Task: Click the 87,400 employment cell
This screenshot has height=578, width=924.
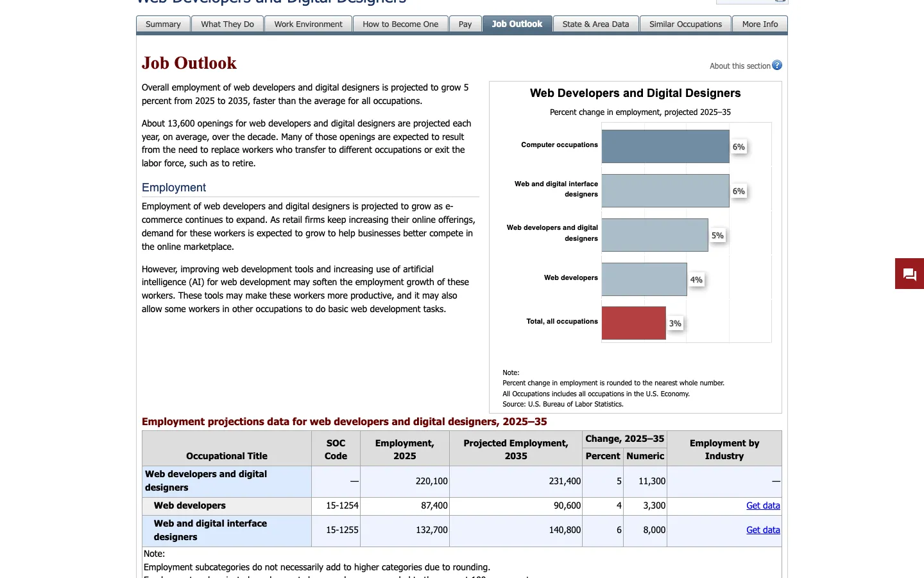Action: (x=405, y=506)
